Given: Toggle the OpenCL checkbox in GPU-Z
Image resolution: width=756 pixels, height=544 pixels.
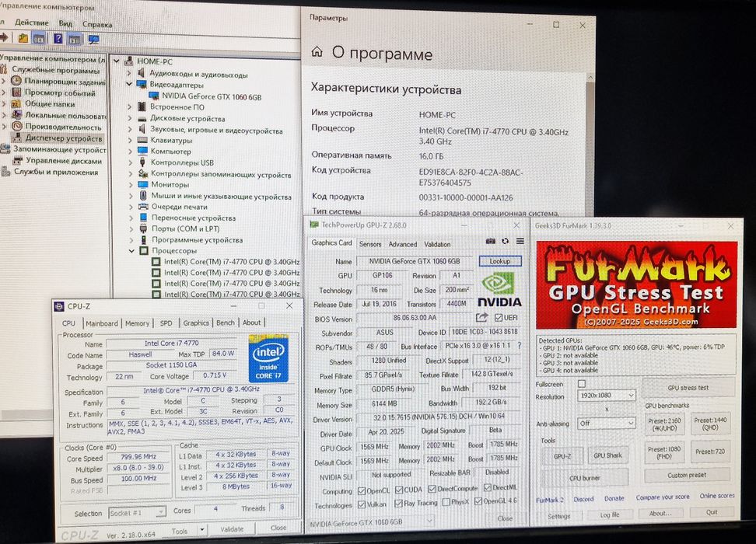Looking at the screenshot, I should point(362,491).
